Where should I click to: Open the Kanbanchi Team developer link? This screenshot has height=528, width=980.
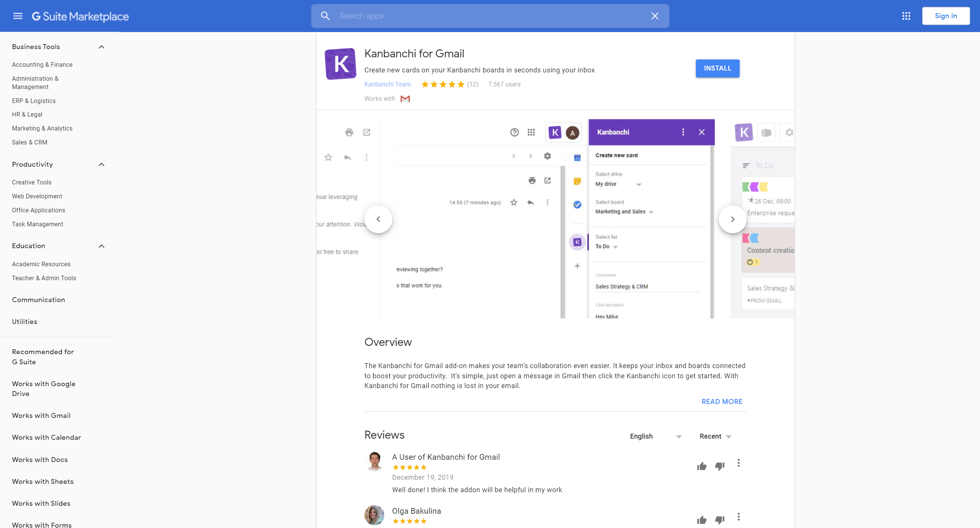387,84
